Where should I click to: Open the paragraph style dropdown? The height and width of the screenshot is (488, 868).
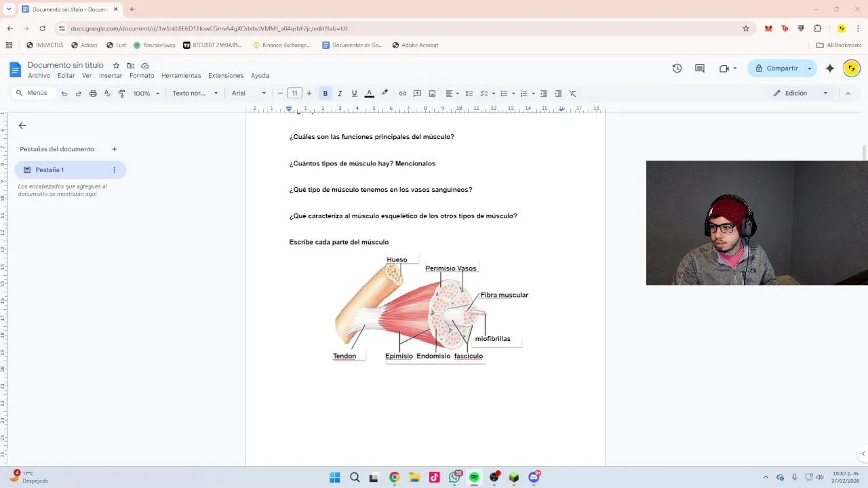coord(195,94)
